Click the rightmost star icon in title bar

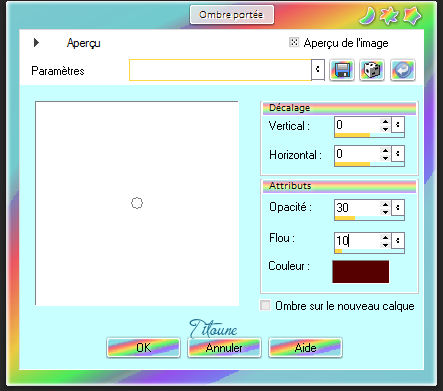point(412,16)
